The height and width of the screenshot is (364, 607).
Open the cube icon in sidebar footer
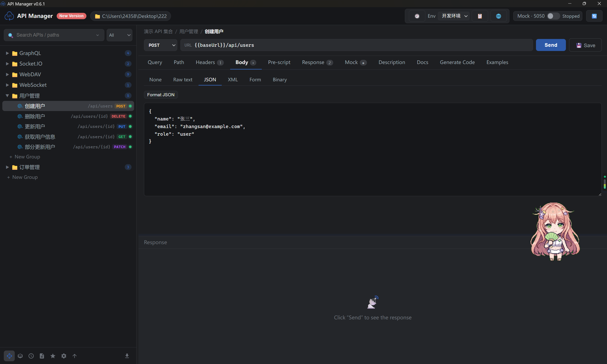point(20,356)
